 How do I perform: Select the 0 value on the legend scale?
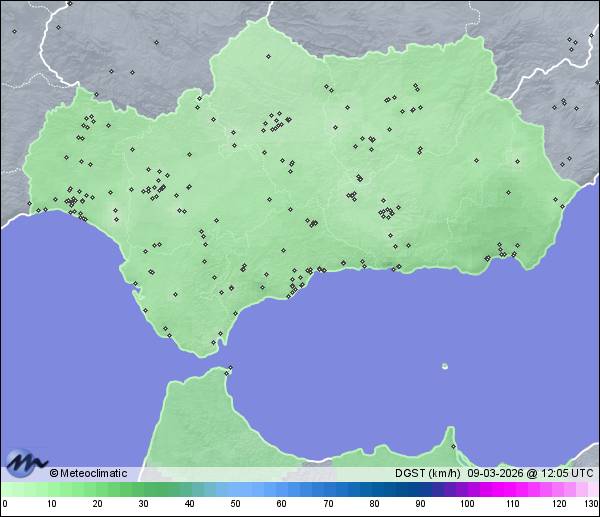pos(5,504)
